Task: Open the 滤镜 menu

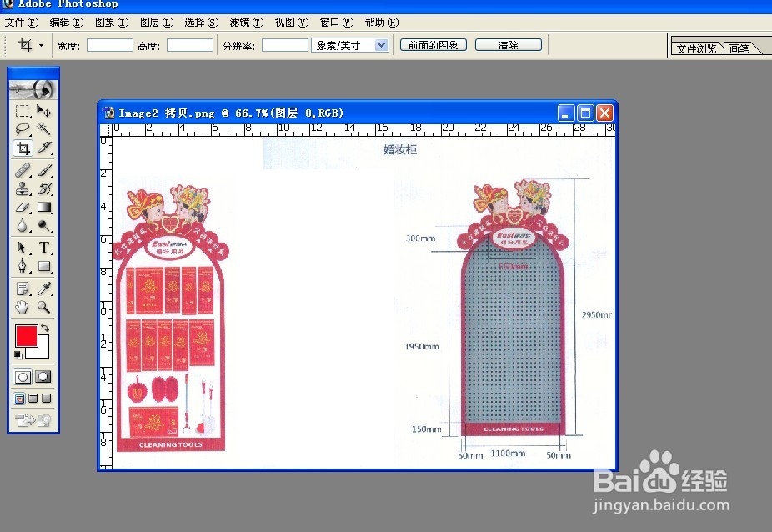Action: tap(244, 23)
